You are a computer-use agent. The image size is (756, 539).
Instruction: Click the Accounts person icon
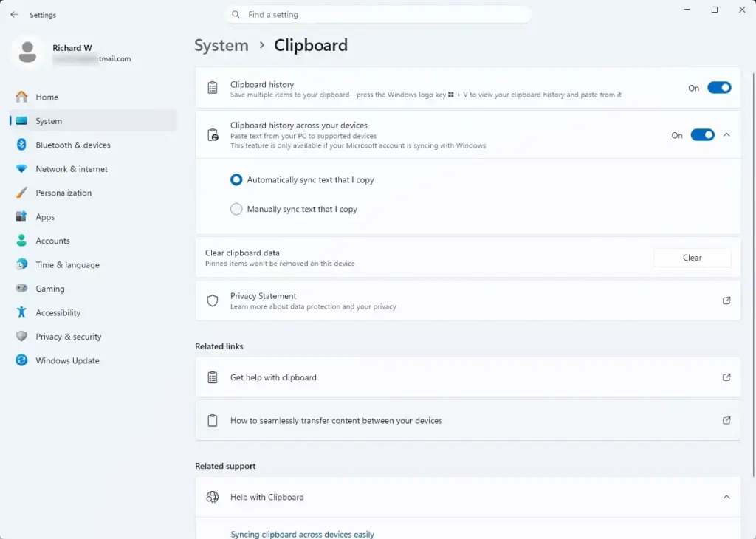tap(21, 241)
